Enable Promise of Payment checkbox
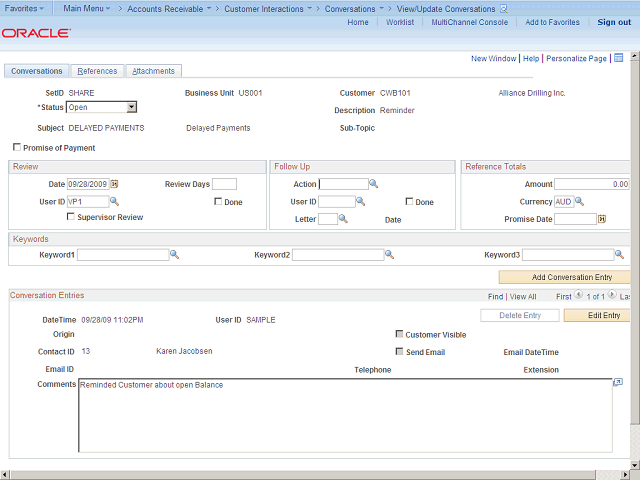Screen dimensions: 640x480 (x=16, y=148)
